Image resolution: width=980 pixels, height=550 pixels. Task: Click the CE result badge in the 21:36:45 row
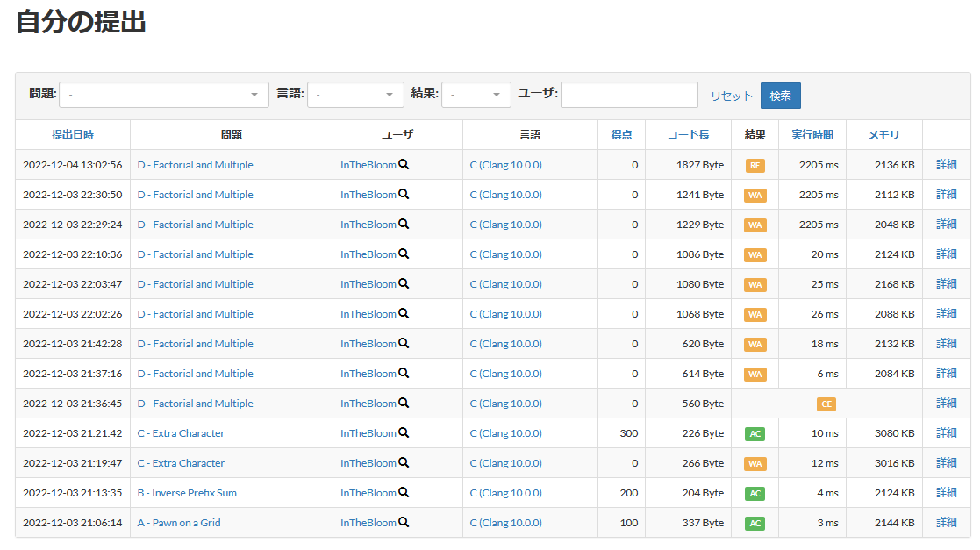[826, 404]
